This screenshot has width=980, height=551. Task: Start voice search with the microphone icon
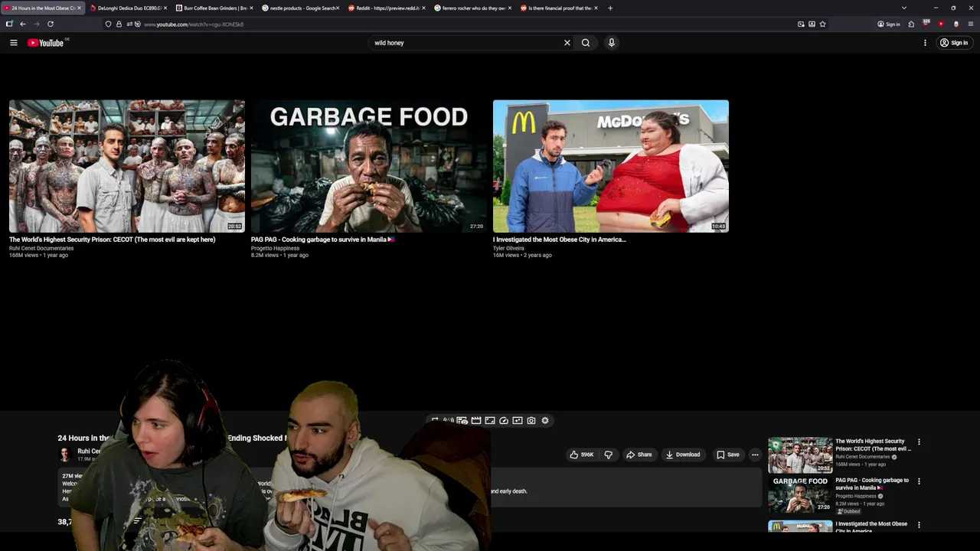click(x=611, y=43)
